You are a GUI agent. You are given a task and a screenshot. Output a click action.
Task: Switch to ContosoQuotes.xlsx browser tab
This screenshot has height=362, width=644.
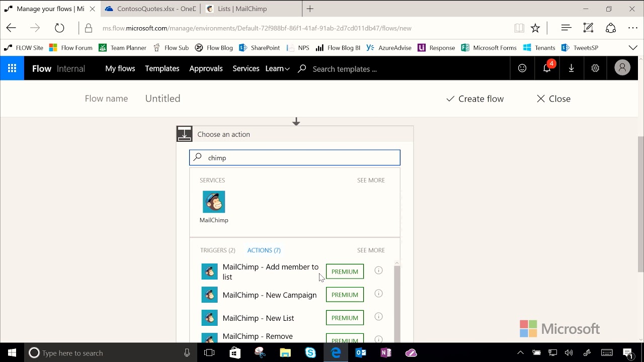coord(150,9)
